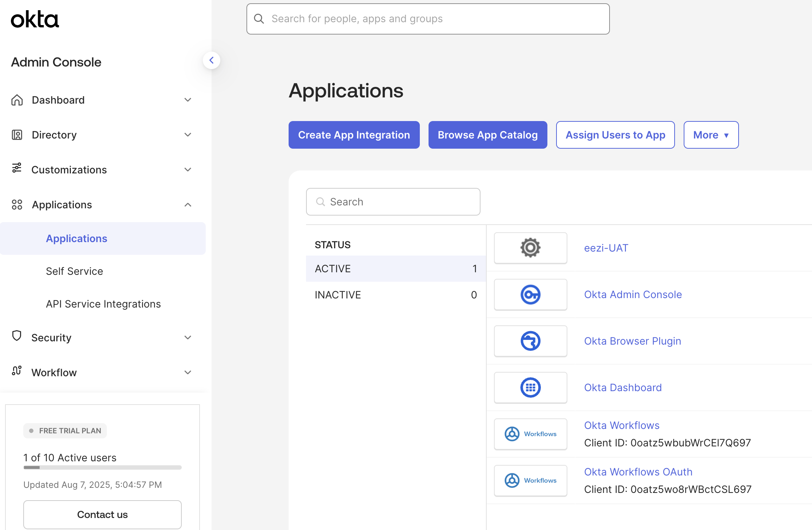
Task: Open the More dropdown button
Action: [711, 135]
